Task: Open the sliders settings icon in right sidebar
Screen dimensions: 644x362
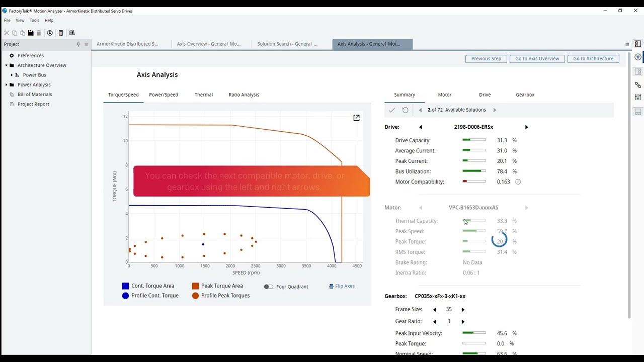Action: point(638,97)
